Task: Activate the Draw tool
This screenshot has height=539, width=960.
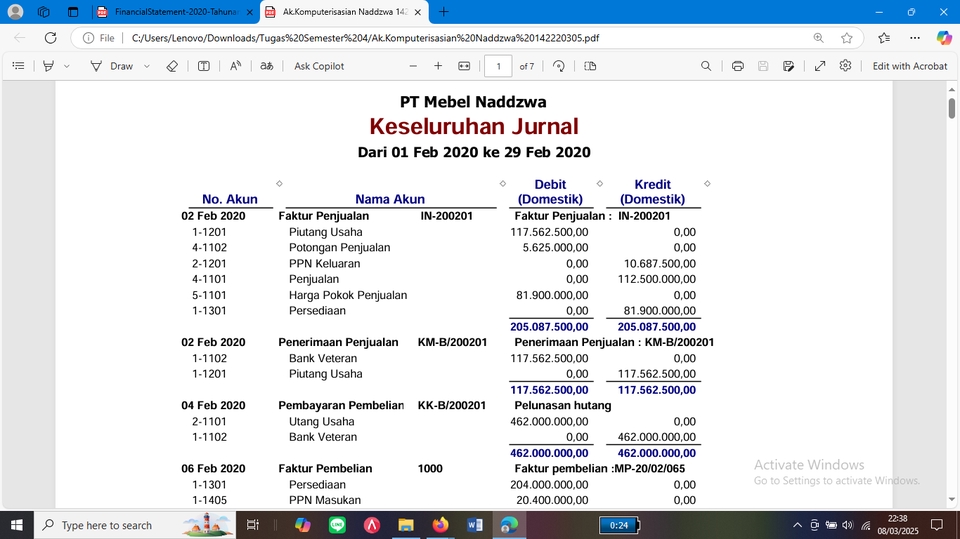Action: [111, 66]
